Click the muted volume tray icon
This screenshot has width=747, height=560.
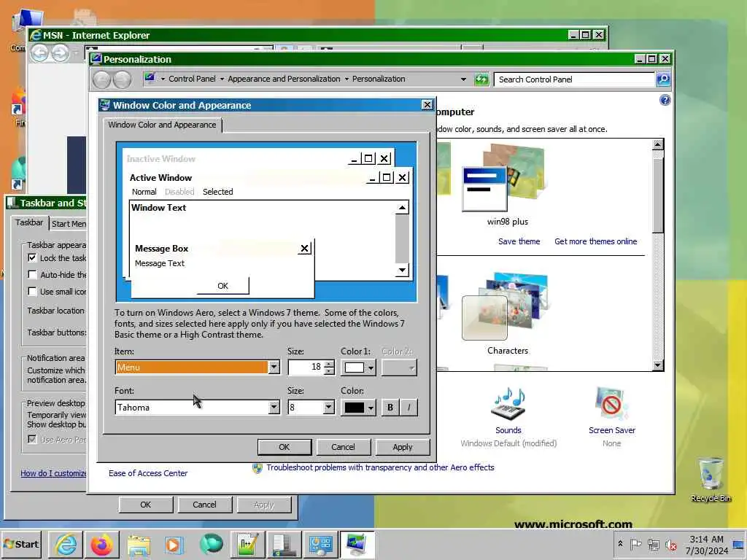[671, 545]
